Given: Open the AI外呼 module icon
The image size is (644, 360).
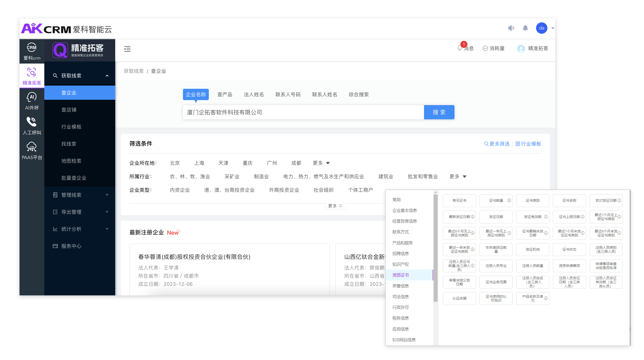Looking at the screenshot, I should (x=32, y=97).
